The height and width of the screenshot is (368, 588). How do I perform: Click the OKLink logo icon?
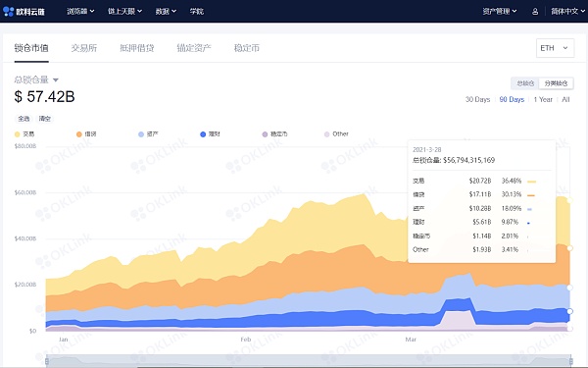point(8,11)
